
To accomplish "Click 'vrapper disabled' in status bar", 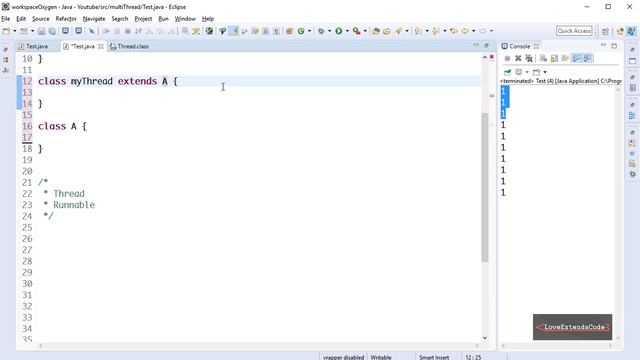I will [x=343, y=357].
